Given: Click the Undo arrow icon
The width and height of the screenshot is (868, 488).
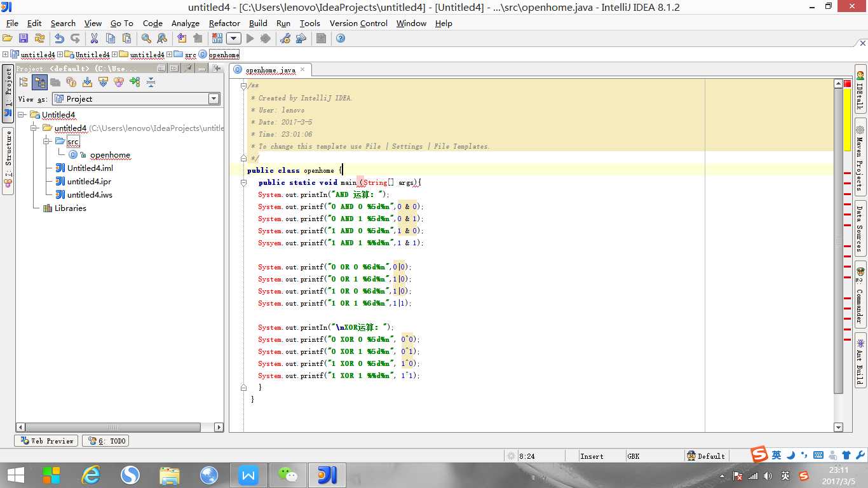Looking at the screenshot, I should coord(59,38).
